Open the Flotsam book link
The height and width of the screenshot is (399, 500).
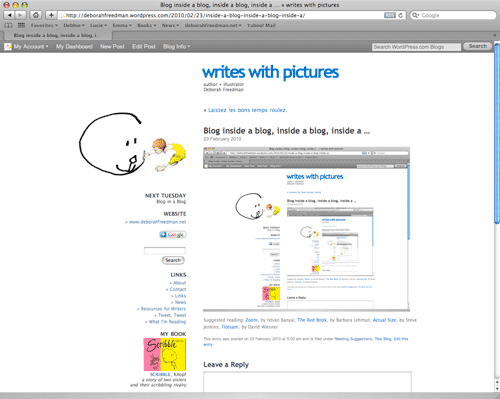230,327
